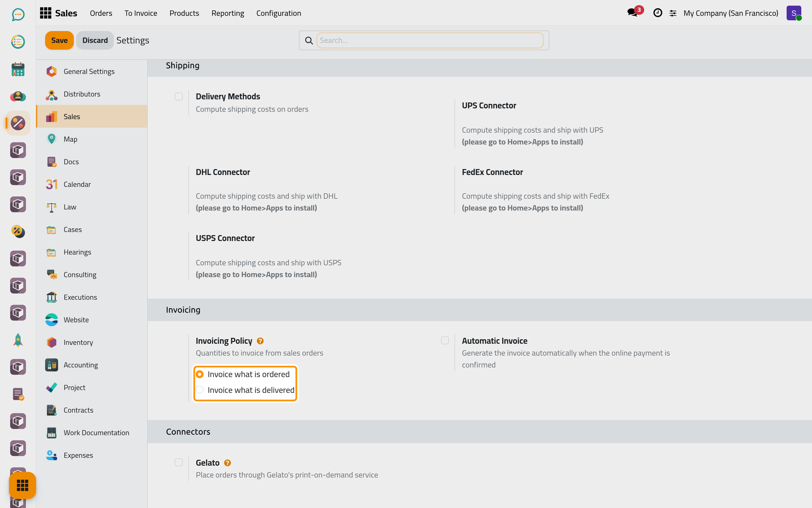Open the main apps grid icon beside Sales
The height and width of the screenshot is (508, 812).
46,13
